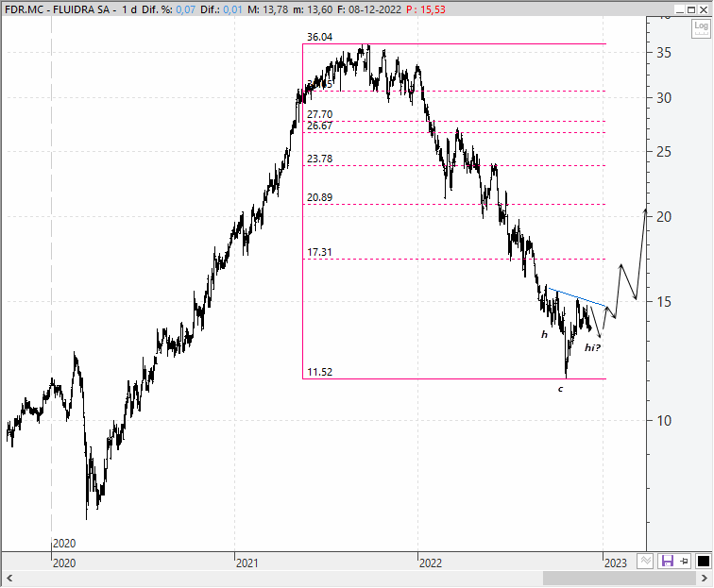Screen dimensions: 714x588
Task: Close the FDR.MC chart window
Action: 704,9
